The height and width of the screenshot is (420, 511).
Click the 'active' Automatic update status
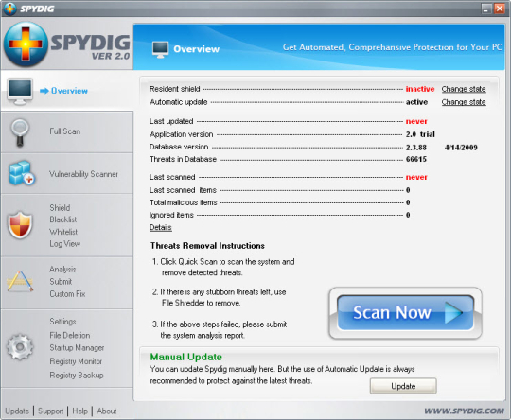pos(416,102)
